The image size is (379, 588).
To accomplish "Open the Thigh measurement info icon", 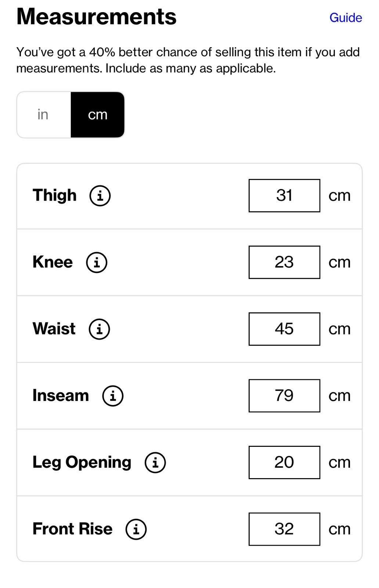I will (x=100, y=196).
